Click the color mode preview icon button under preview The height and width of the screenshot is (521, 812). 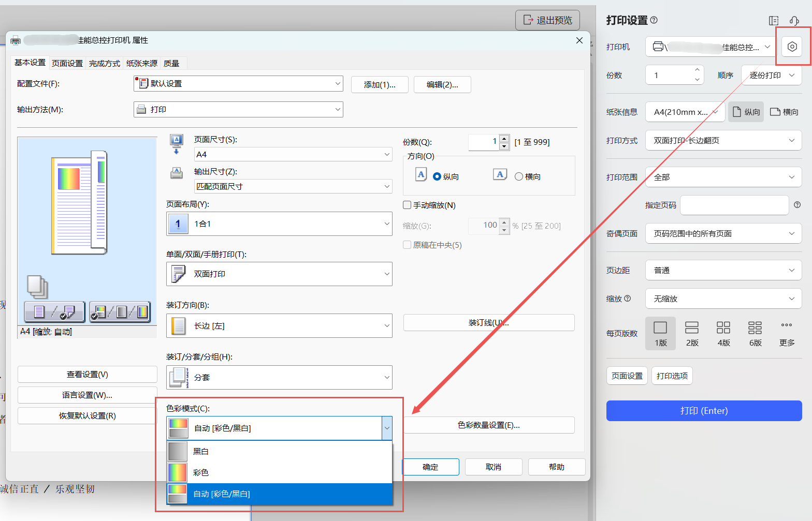click(120, 312)
